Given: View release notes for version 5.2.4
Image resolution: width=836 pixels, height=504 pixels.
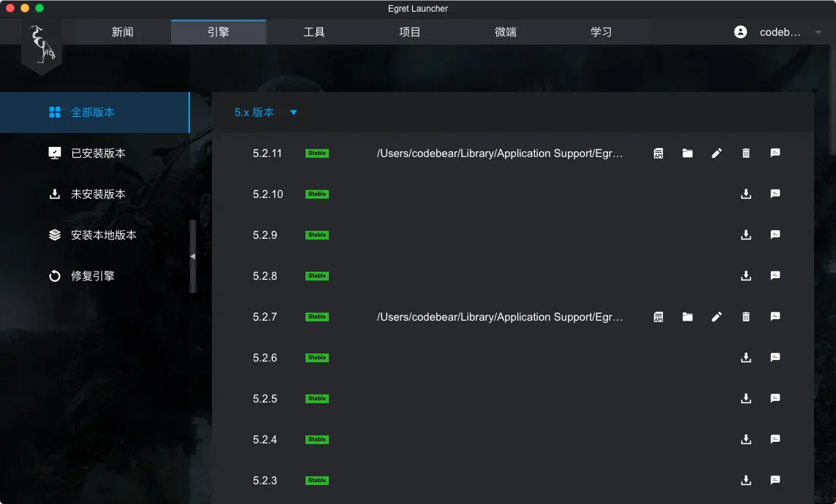Looking at the screenshot, I should (775, 440).
